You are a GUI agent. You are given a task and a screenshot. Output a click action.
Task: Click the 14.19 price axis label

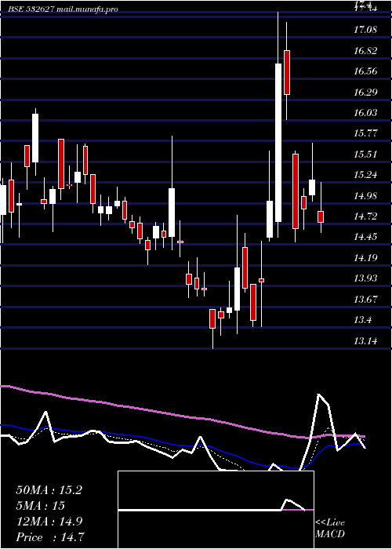365,258
